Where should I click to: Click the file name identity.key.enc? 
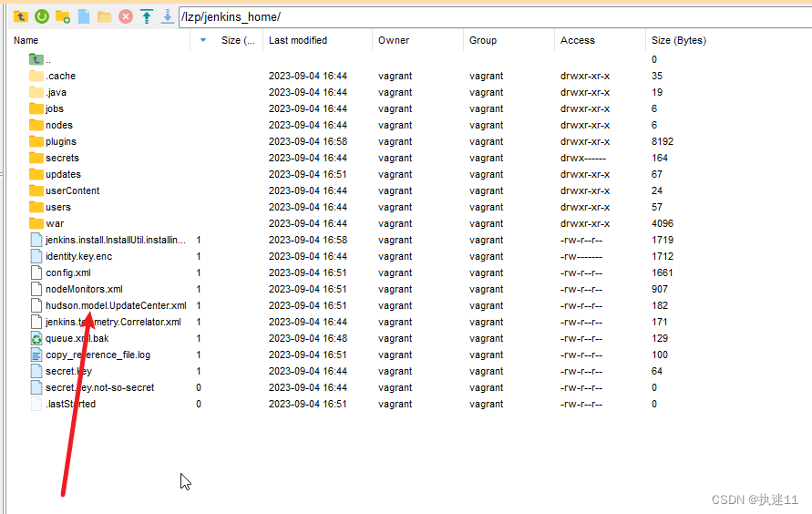point(78,256)
